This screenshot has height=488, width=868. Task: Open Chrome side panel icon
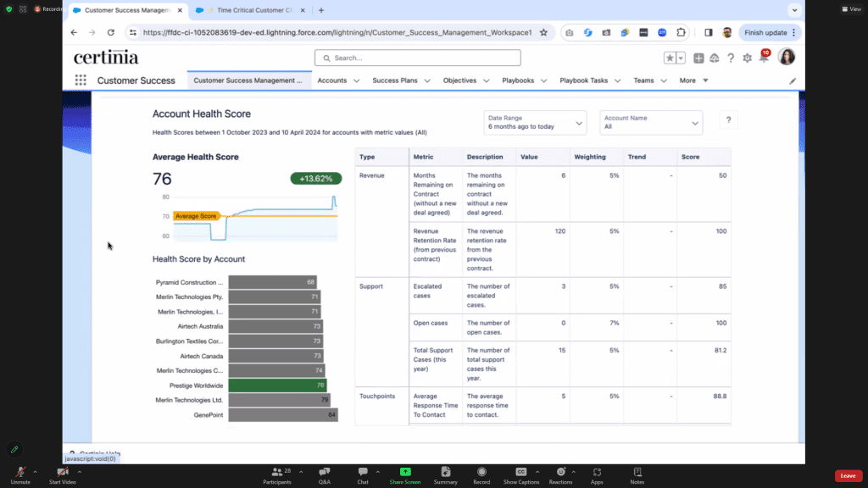coord(709,33)
